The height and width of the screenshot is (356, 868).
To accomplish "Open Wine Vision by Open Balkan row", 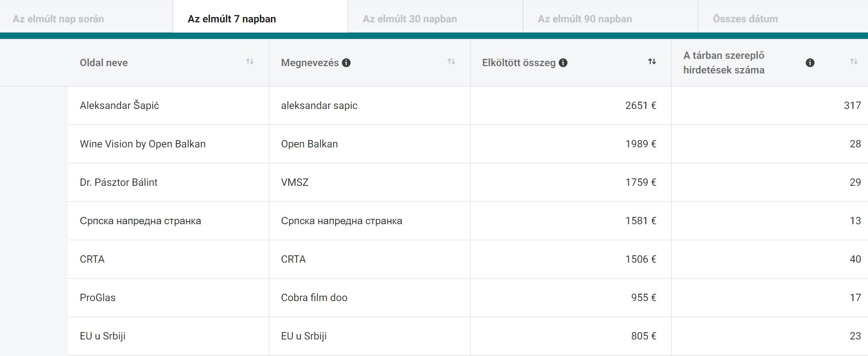I will [142, 144].
